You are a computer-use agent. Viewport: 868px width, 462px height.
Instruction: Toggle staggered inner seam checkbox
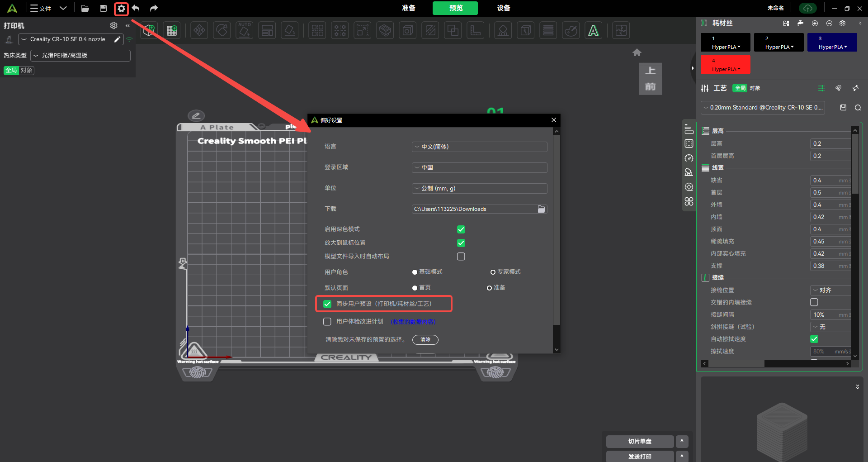coord(814,302)
